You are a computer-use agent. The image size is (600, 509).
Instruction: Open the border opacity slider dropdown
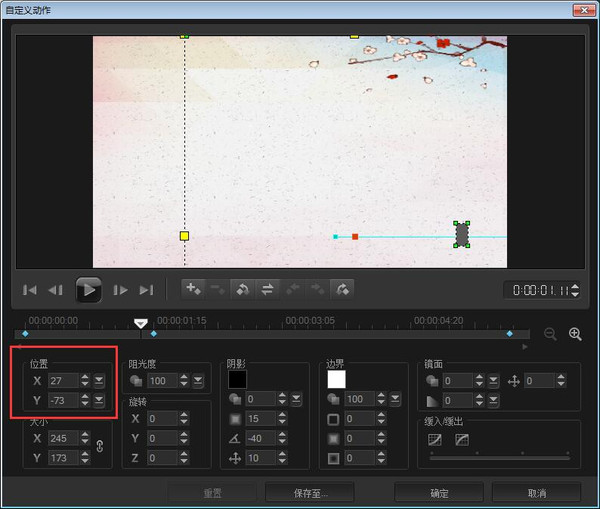coord(395,399)
